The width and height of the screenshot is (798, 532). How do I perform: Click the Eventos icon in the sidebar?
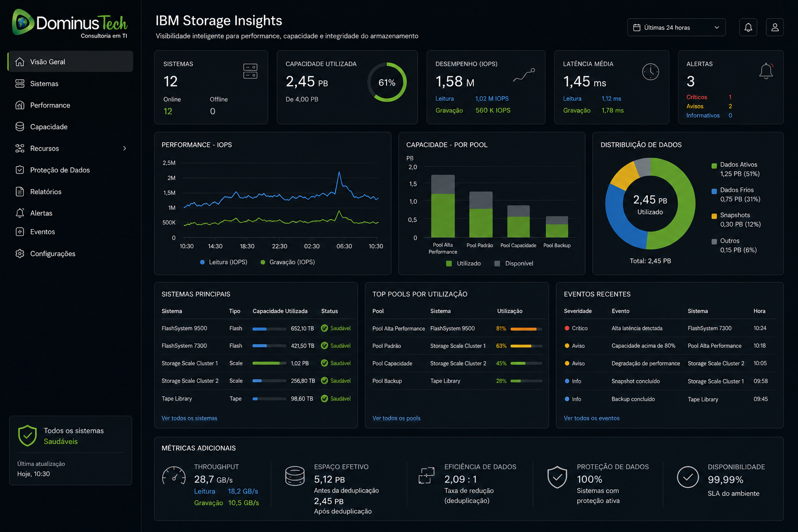tap(20, 232)
